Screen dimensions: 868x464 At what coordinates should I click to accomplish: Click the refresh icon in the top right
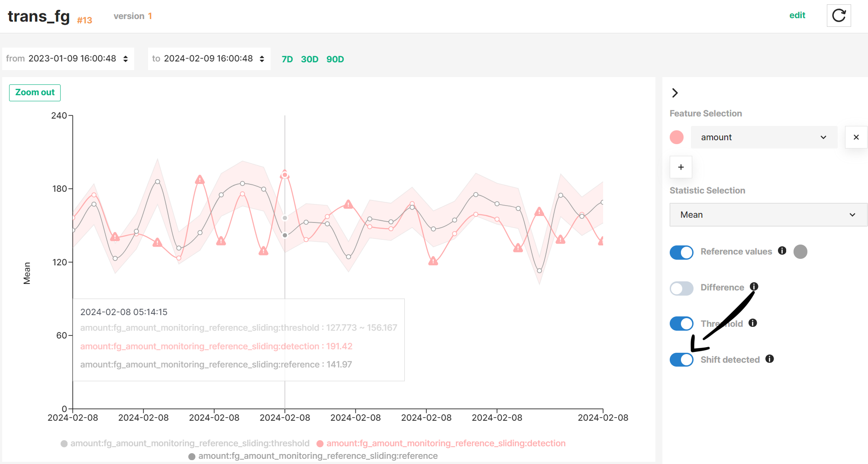(839, 15)
